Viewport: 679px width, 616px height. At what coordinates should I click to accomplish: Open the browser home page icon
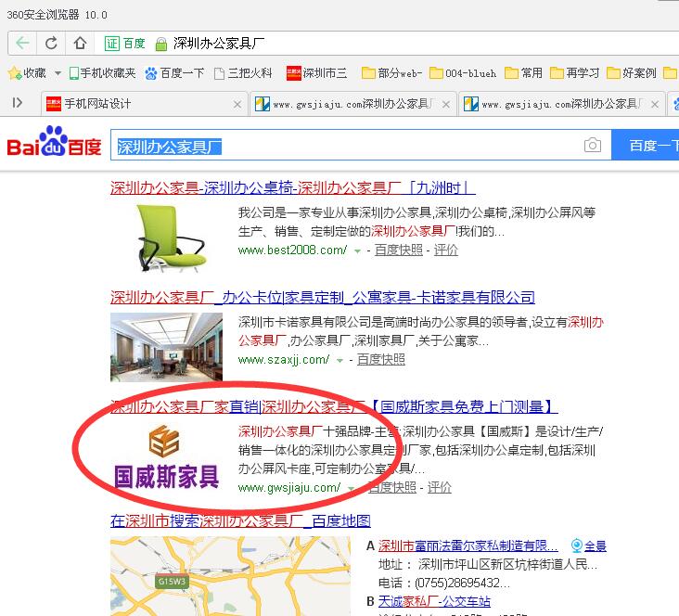pyautogui.click(x=80, y=43)
